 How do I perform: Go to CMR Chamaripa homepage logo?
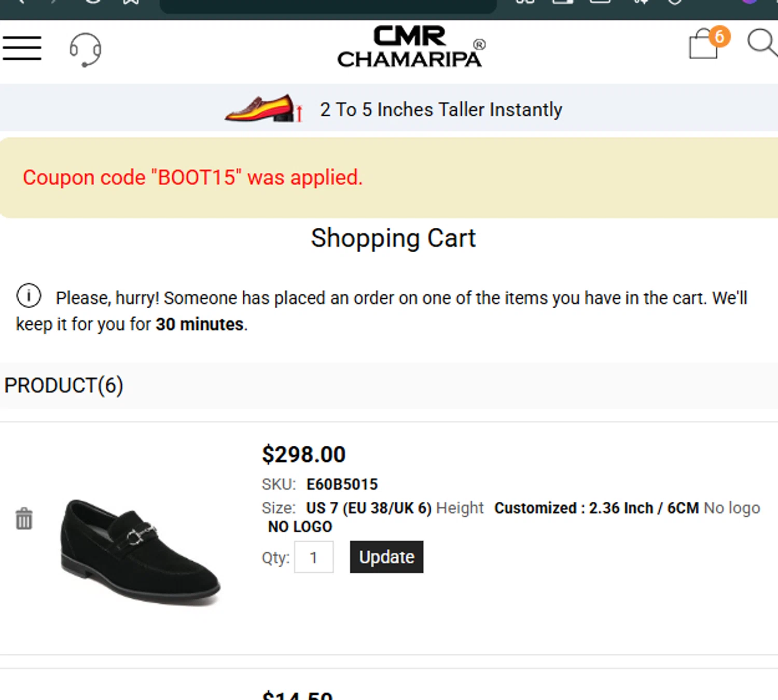click(x=411, y=47)
